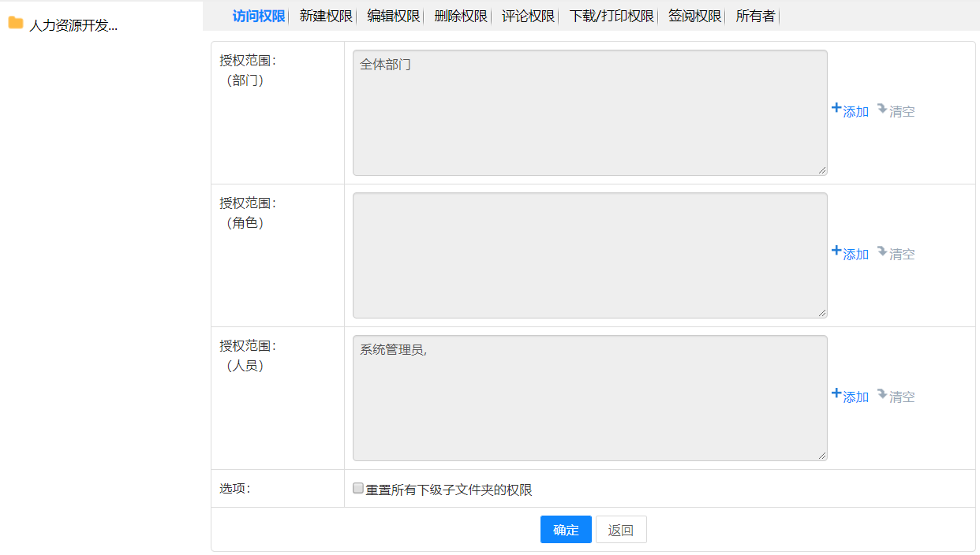980x555 pixels.
Task: Select the 编辑权限 tab
Action: click(x=393, y=17)
